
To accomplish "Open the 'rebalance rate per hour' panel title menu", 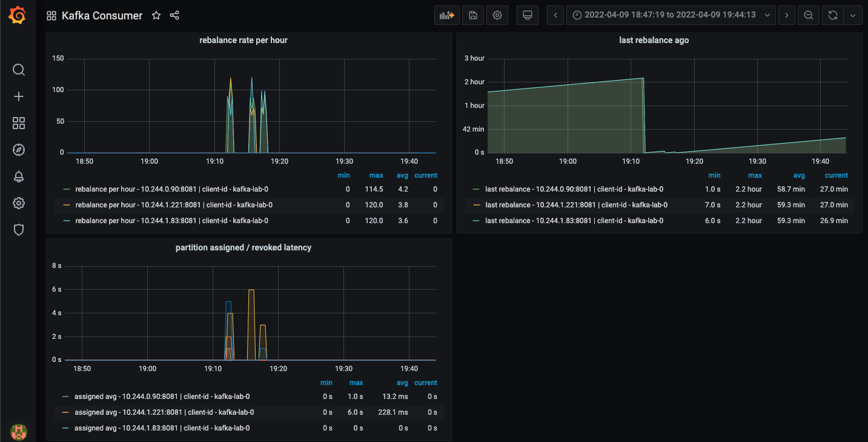I will pyautogui.click(x=243, y=41).
